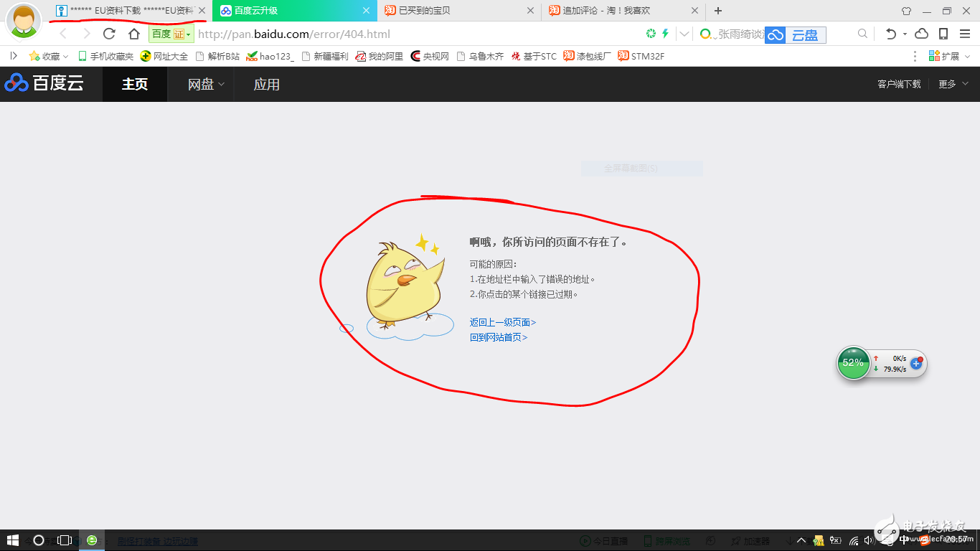Click 返回上一级页面 link
This screenshot has width=980, height=551.
503,322
